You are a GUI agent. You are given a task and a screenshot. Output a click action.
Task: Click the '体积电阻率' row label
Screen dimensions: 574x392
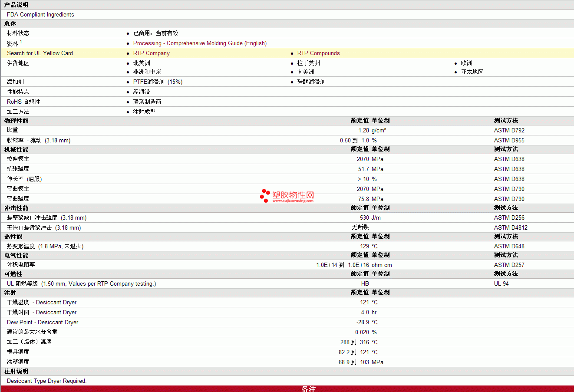pyautogui.click(x=21, y=265)
